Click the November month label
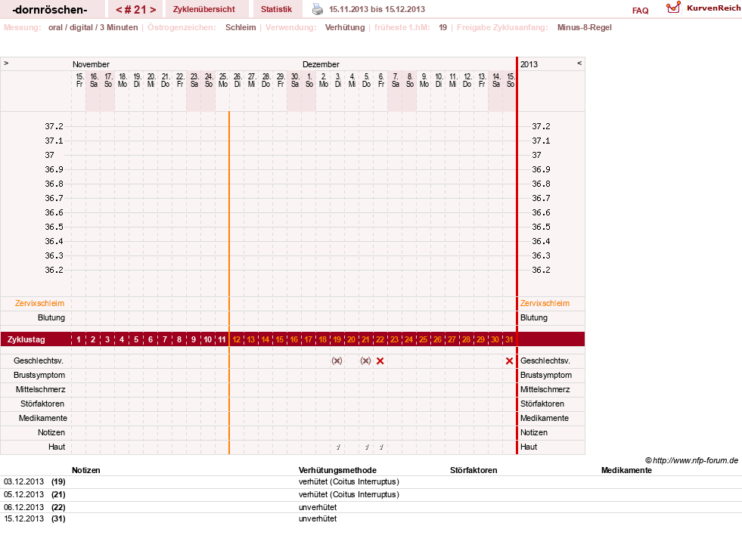This screenshot has height=560, width=742. click(91, 63)
